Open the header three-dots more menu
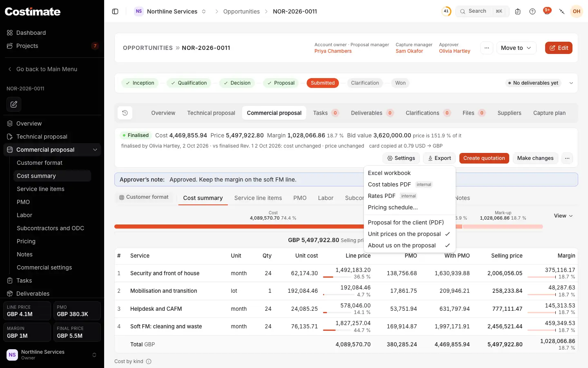The height and width of the screenshot is (368, 588). tap(487, 48)
